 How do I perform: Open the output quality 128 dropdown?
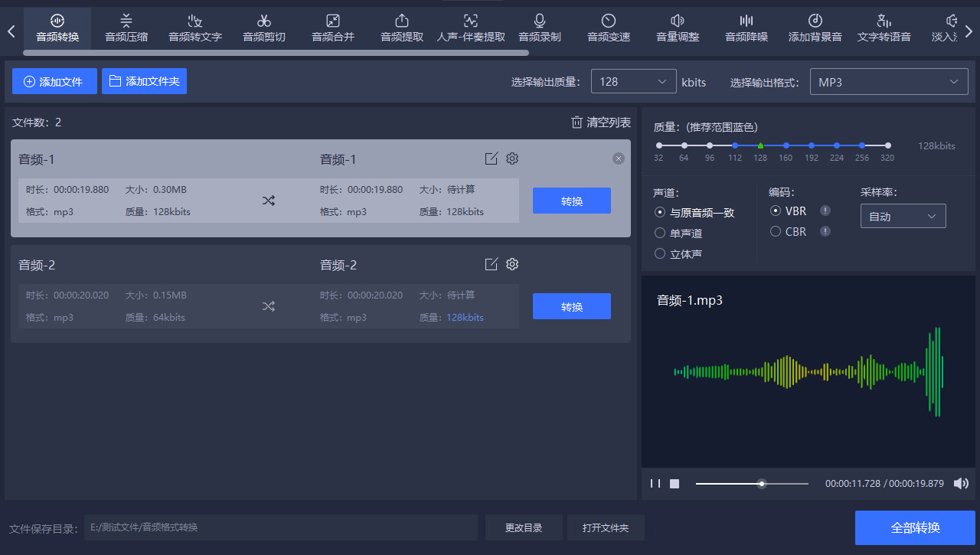tap(634, 82)
